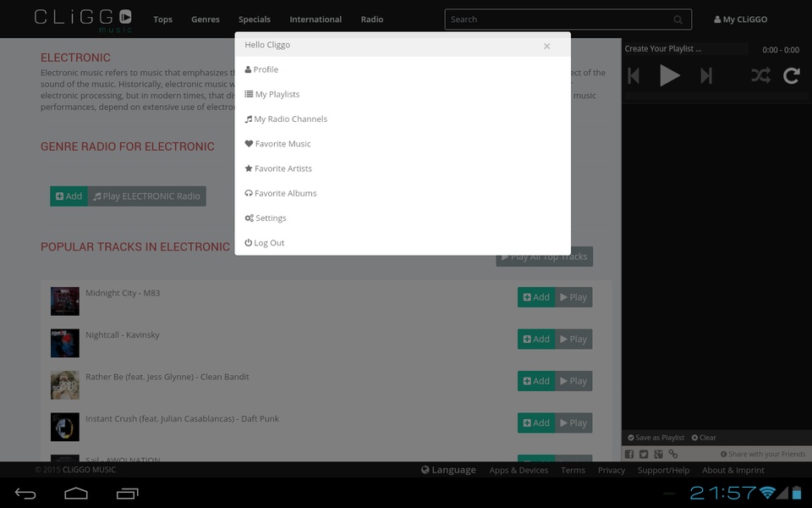Save the queue as a playlist

(656, 438)
